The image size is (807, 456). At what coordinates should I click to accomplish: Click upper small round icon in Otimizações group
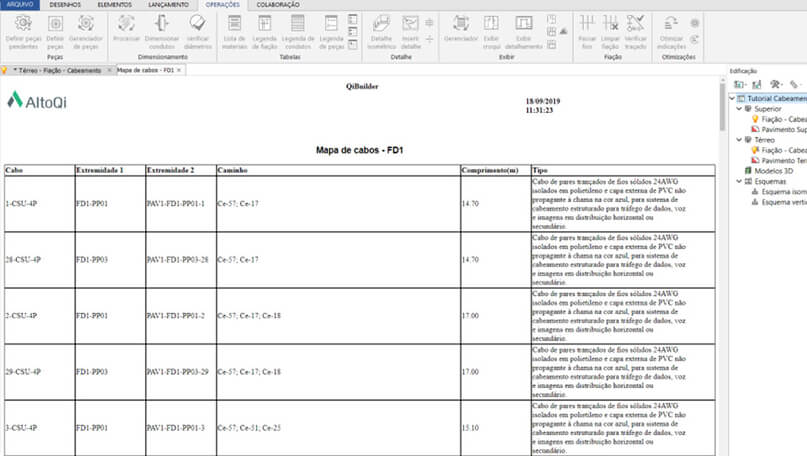pyautogui.click(x=695, y=23)
